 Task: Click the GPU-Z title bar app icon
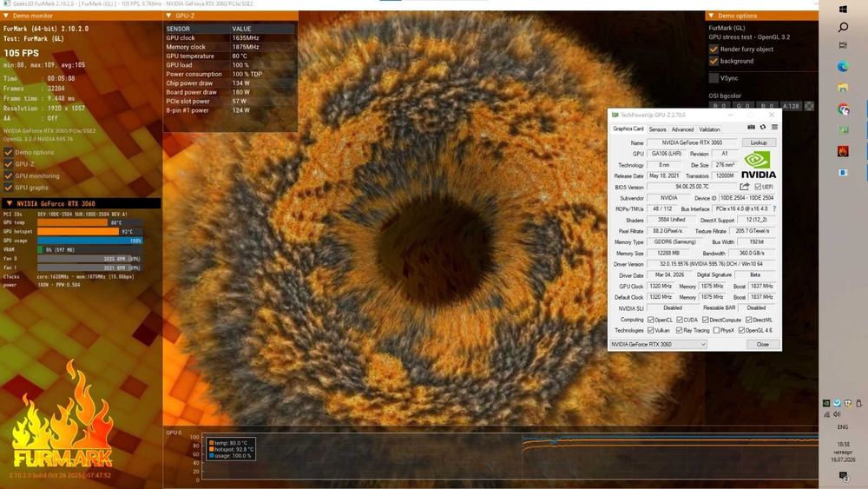point(615,116)
